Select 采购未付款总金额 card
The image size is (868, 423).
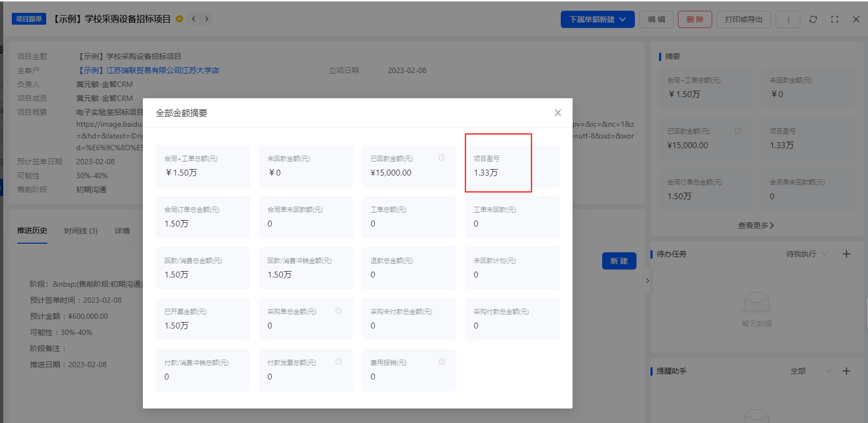coord(409,319)
